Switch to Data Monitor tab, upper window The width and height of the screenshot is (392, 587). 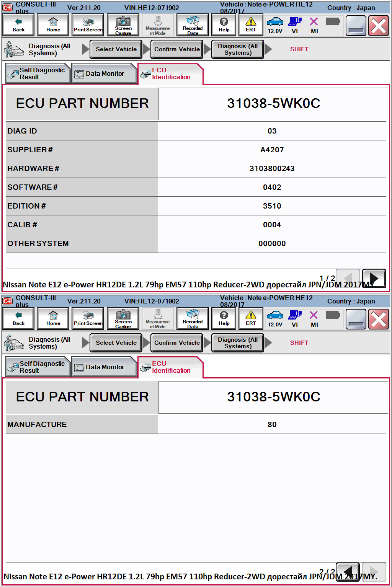pos(104,73)
